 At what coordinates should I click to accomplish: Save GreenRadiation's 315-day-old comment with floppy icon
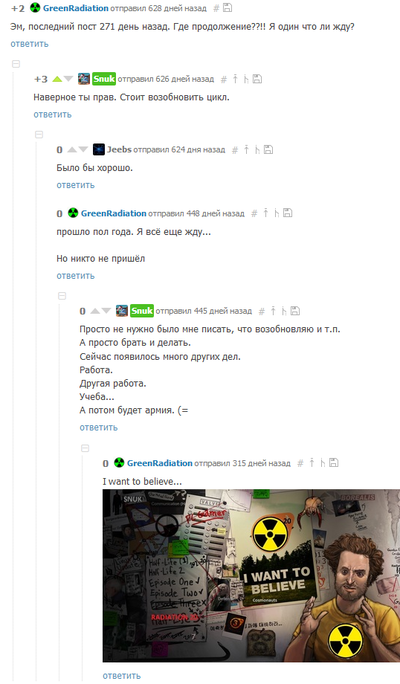tap(334, 463)
